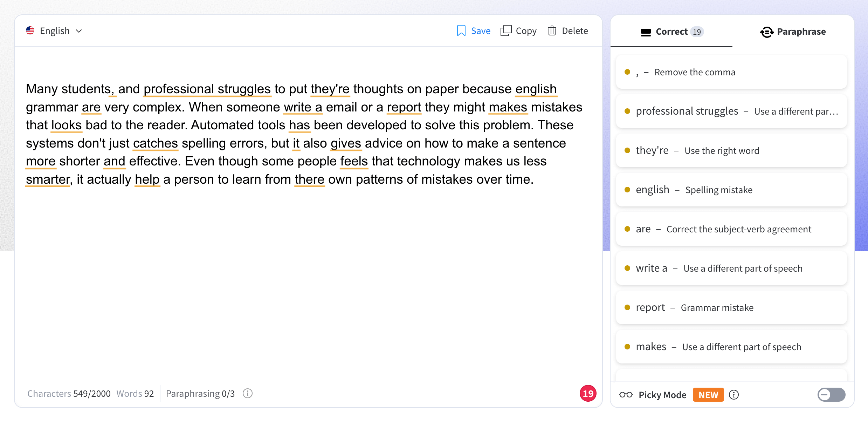The width and height of the screenshot is (868, 422).
Task: Click the Copy text icon
Action: (x=506, y=31)
